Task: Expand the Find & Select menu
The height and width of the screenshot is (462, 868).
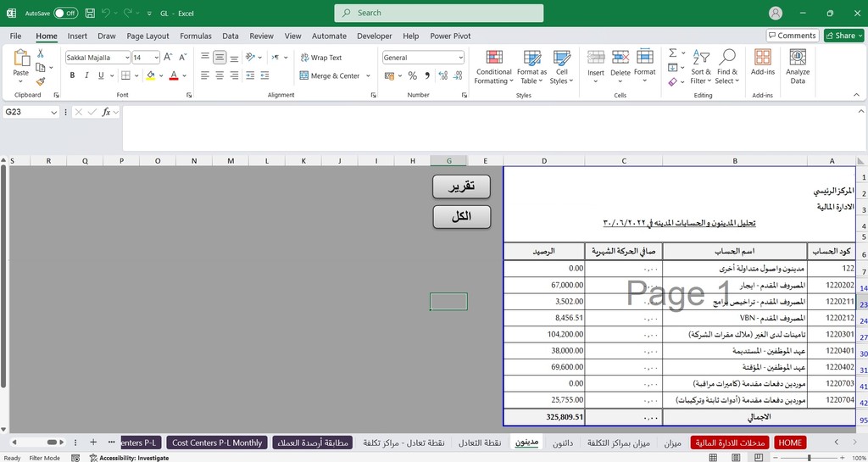Action: (726, 66)
